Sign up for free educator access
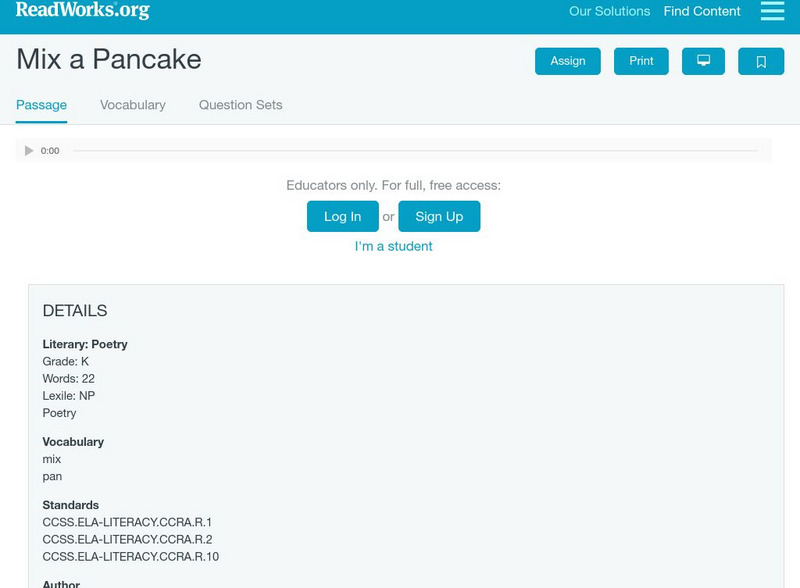Screen dimensions: 800x588 coord(439,215)
